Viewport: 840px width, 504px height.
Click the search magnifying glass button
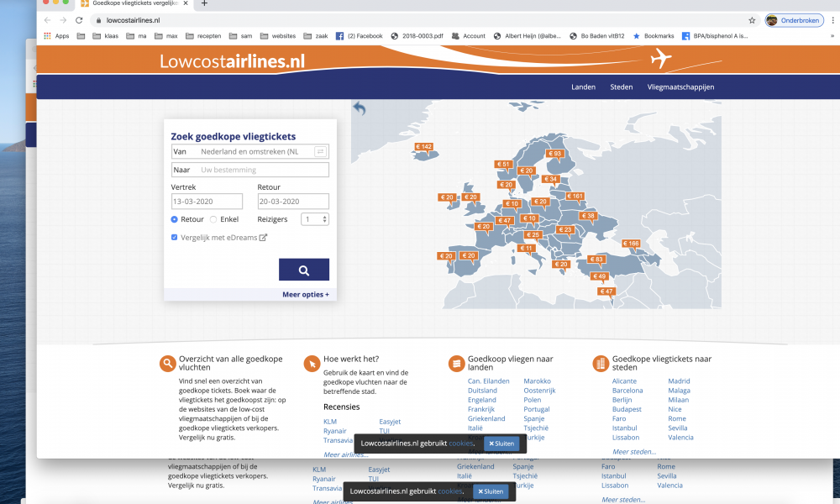[303, 270]
